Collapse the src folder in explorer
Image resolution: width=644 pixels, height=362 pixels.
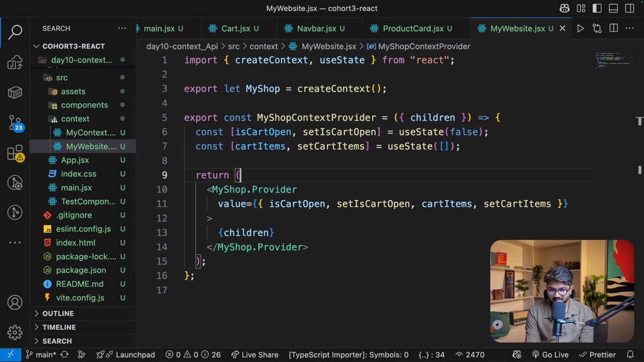[83, 78]
